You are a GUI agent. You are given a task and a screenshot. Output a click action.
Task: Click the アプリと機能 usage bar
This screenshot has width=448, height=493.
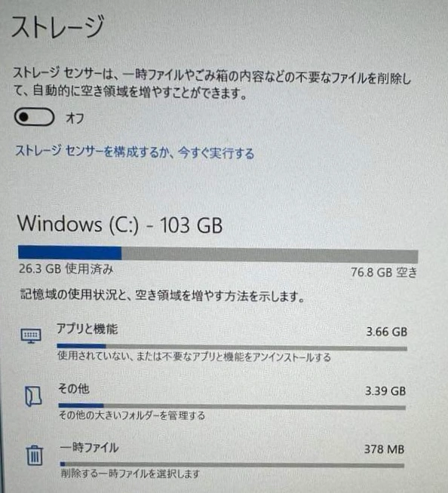tap(232, 347)
